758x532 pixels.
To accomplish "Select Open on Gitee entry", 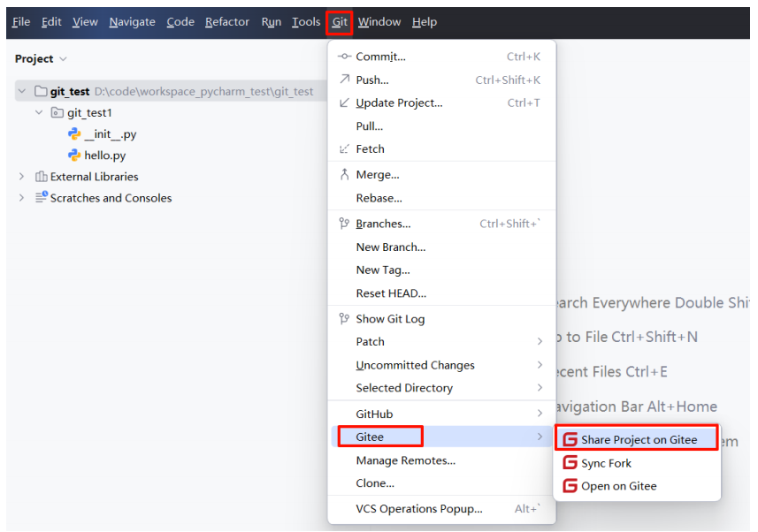I will (637, 486).
